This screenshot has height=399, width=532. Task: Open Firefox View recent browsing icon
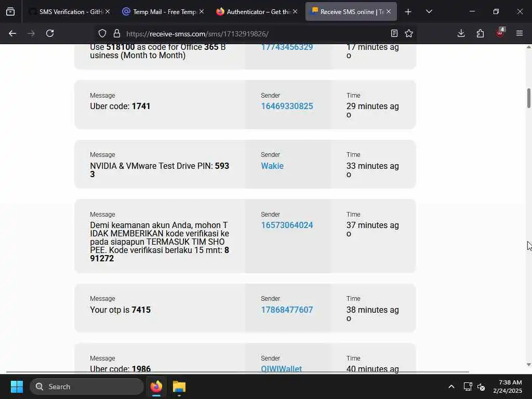(x=10, y=12)
